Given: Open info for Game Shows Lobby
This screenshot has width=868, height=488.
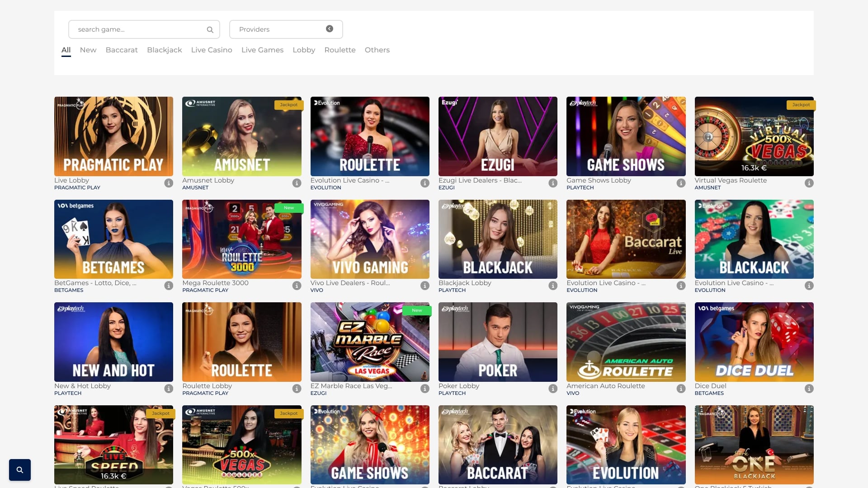Looking at the screenshot, I should [681, 183].
